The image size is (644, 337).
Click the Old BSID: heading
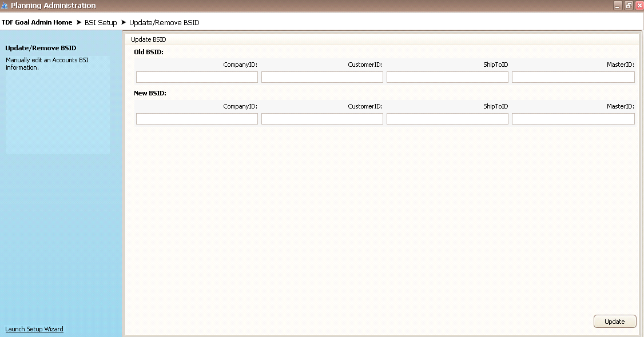[x=149, y=52]
